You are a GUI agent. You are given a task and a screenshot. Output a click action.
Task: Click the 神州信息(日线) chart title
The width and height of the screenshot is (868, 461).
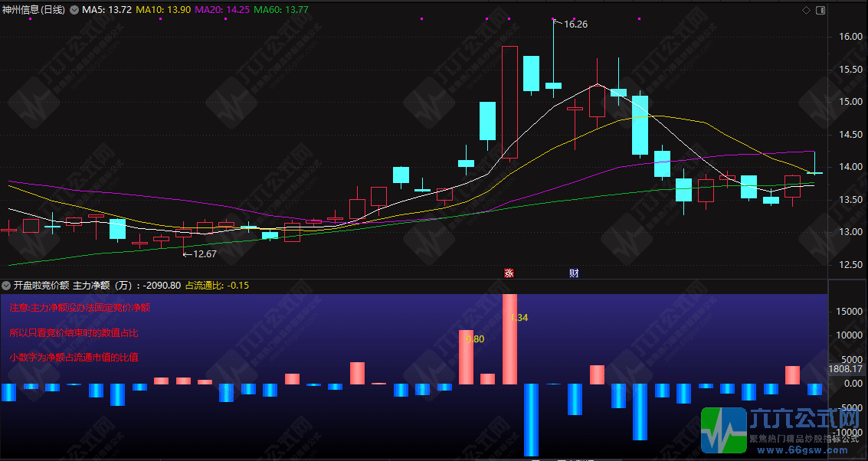pos(34,10)
